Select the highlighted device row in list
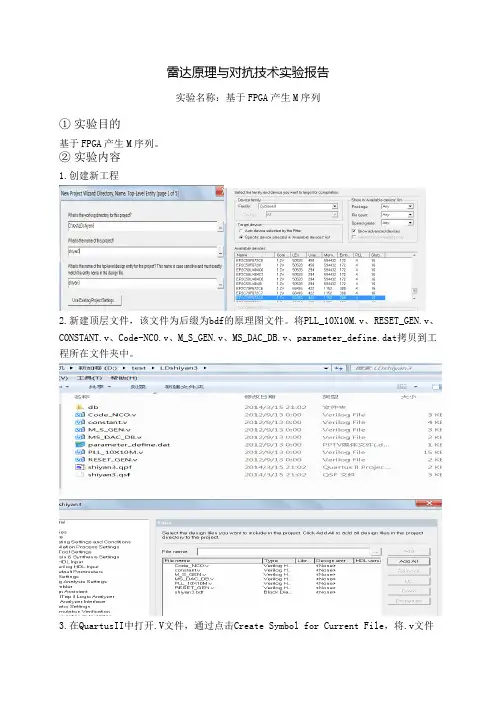 (310, 298)
